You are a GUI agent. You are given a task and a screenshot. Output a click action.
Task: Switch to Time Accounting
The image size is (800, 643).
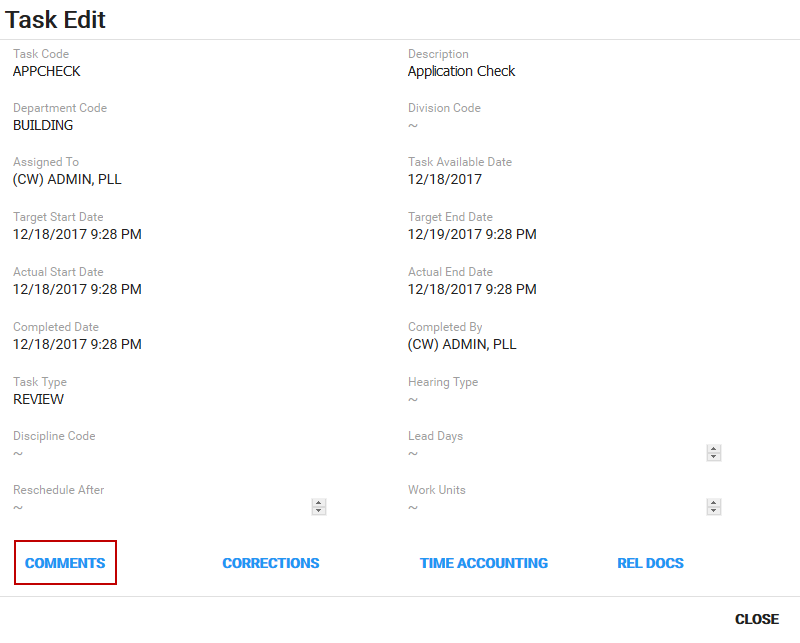click(484, 563)
